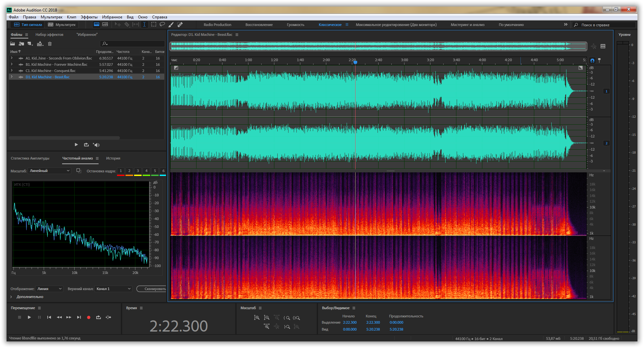Select Radio Production workspace
The image size is (644, 348).
click(218, 25)
